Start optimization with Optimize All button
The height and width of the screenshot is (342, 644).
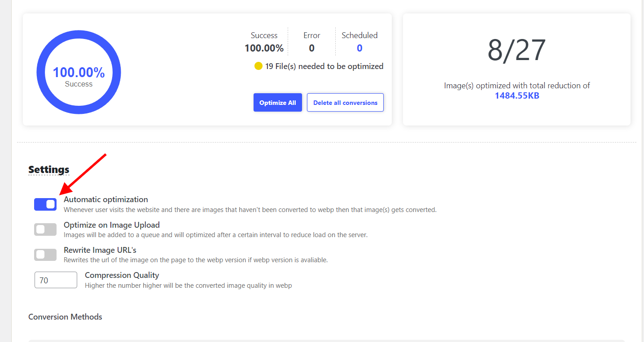[278, 103]
